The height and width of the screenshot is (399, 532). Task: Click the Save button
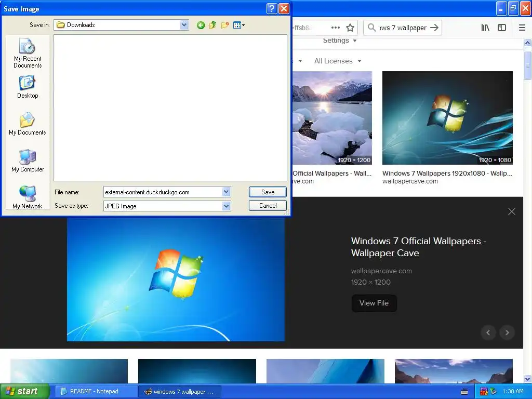coord(268,192)
